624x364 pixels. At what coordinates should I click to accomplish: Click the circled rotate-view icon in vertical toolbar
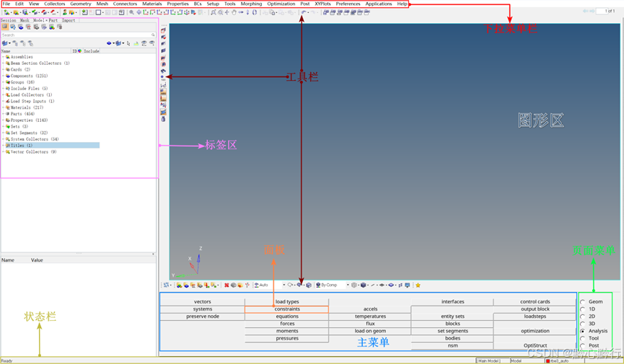tap(163, 64)
